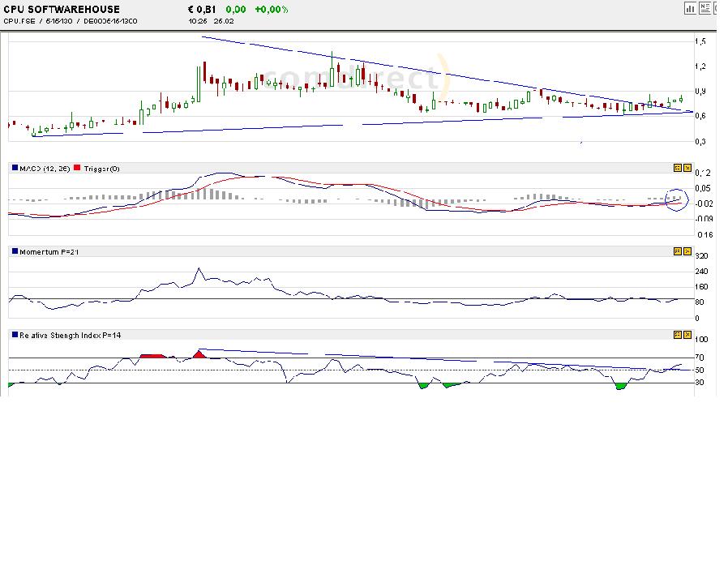The height and width of the screenshot is (561, 728).
Task: Click the 320 Momentum axis label
Action: (701, 256)
